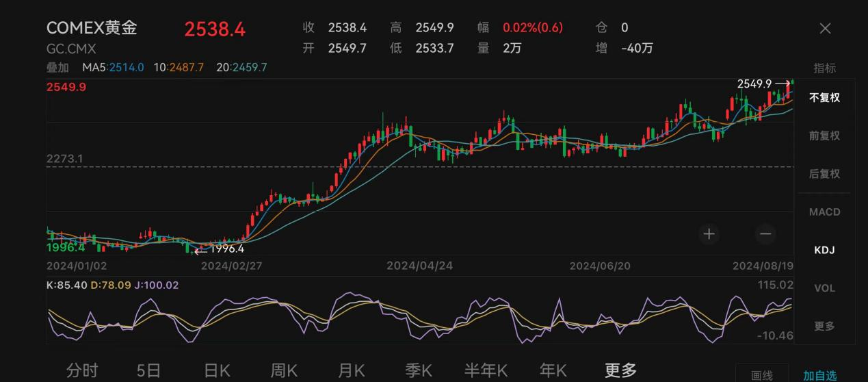
Task: Expand 更多 indicators in side panel
Action: click(x=824, y=326)
